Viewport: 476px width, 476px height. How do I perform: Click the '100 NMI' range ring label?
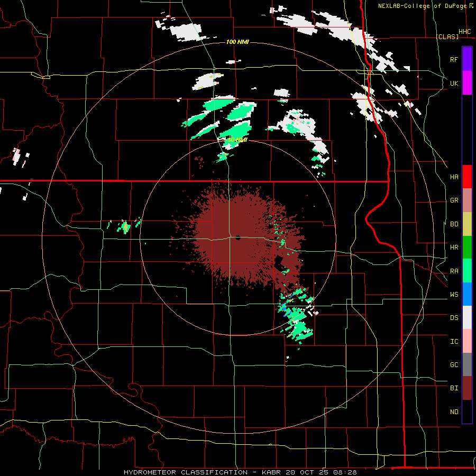pyautogui.click(x=237, y=42)
